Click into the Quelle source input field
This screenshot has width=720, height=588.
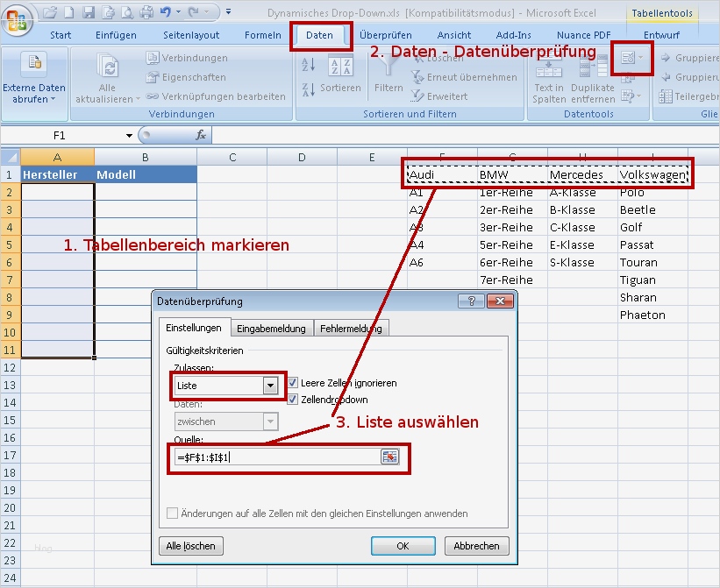pyautogui.click(x=277, y=457)
